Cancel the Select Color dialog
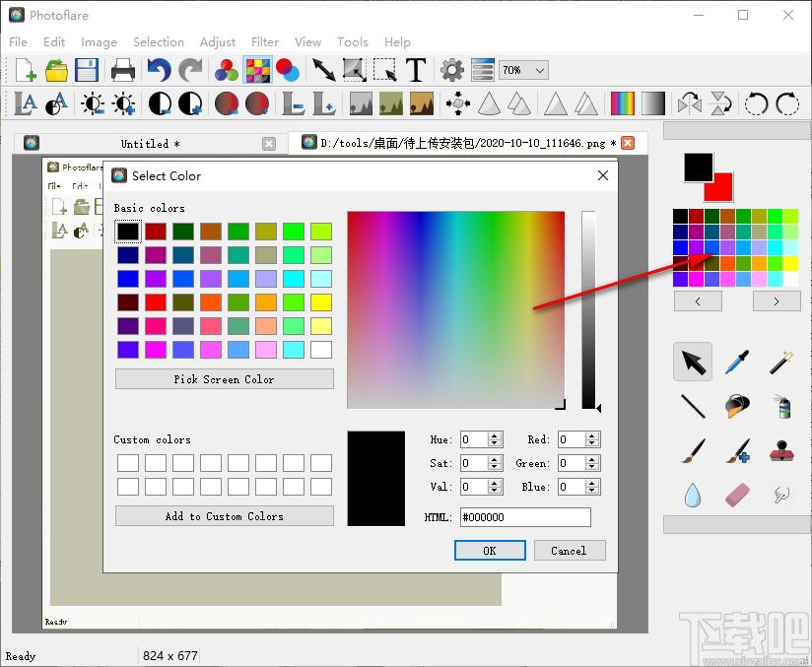This screenshot has width=812, height=667. [x=570, y=551]
